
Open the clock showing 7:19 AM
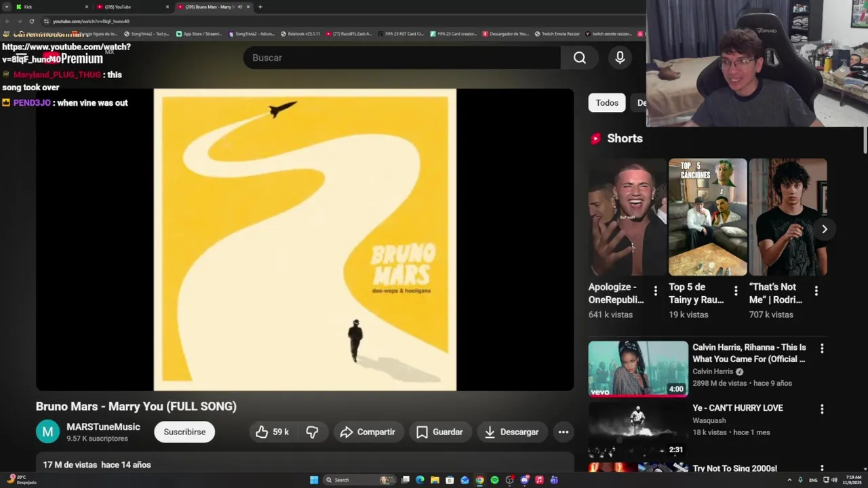[853, 480]
